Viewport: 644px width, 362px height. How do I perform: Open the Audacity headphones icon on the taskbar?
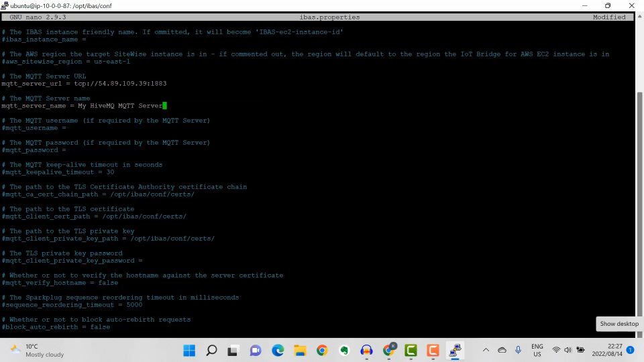point(366,351)
